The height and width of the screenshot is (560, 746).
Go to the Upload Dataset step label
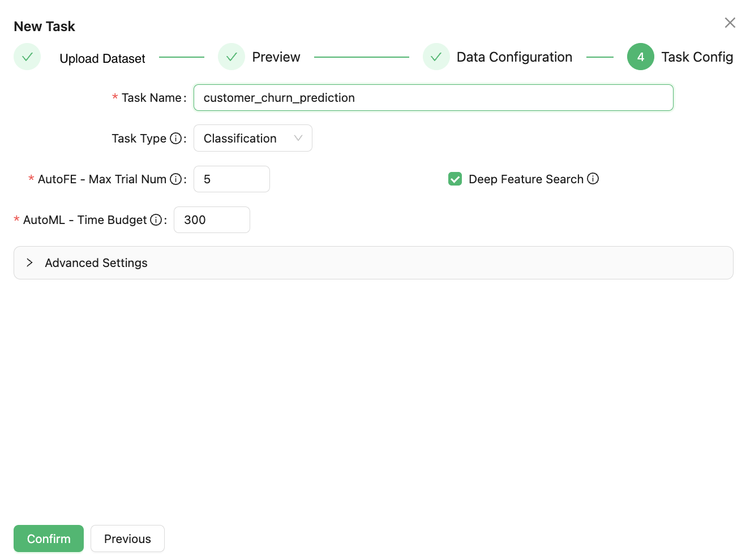coord(102,59)
